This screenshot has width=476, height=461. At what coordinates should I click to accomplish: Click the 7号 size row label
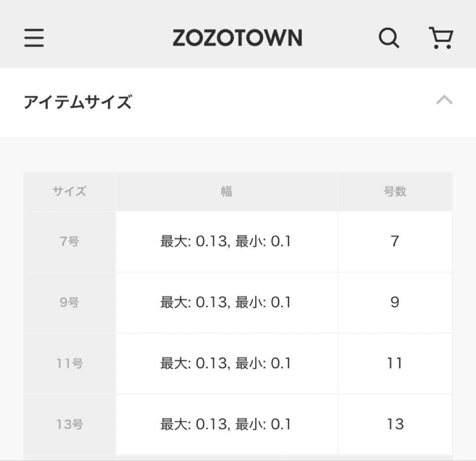[70, 242]
